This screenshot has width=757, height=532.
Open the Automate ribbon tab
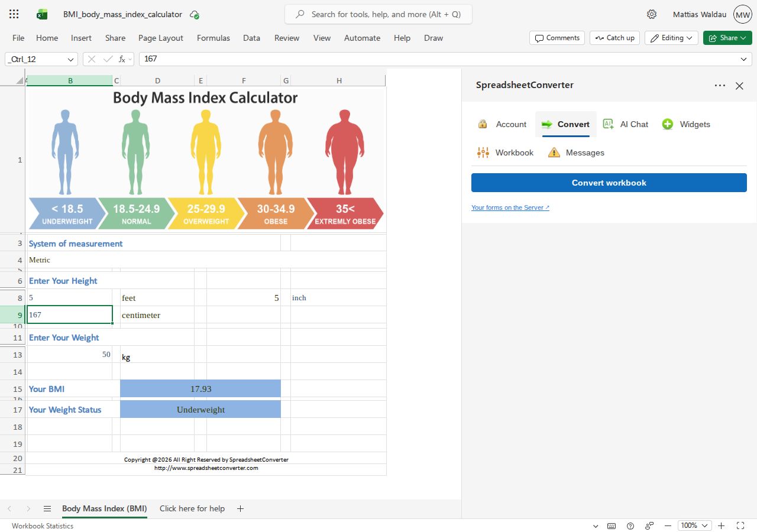tap(362, 38)
